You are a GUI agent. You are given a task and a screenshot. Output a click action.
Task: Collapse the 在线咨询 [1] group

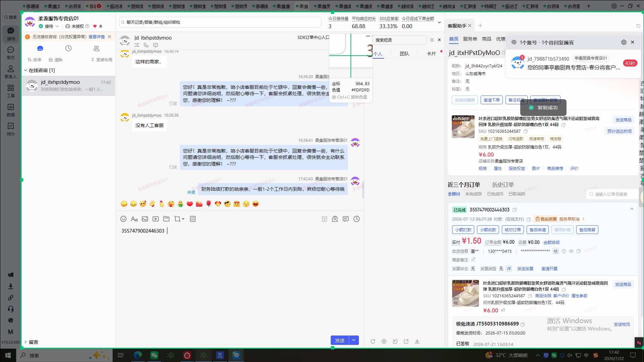(25, 70)
